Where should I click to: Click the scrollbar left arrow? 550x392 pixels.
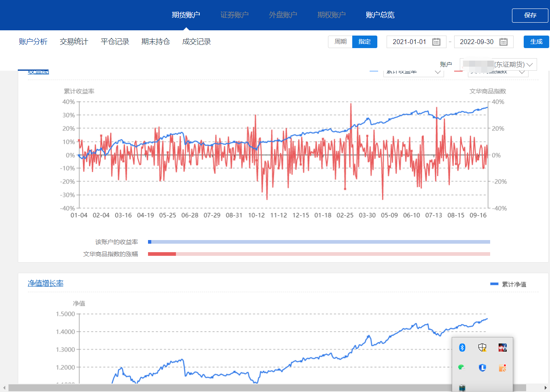4,388
